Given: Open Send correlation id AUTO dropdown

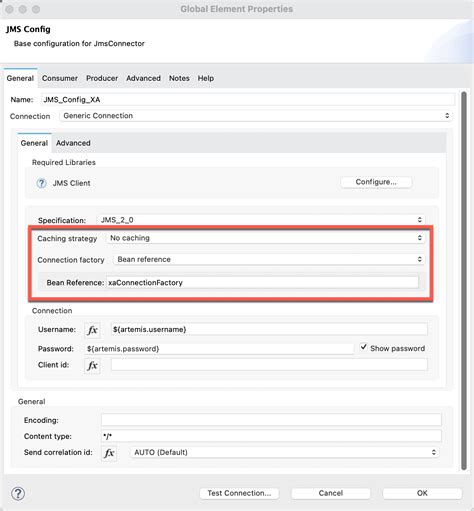Looking at the screenshot, I should coord(284,452).
